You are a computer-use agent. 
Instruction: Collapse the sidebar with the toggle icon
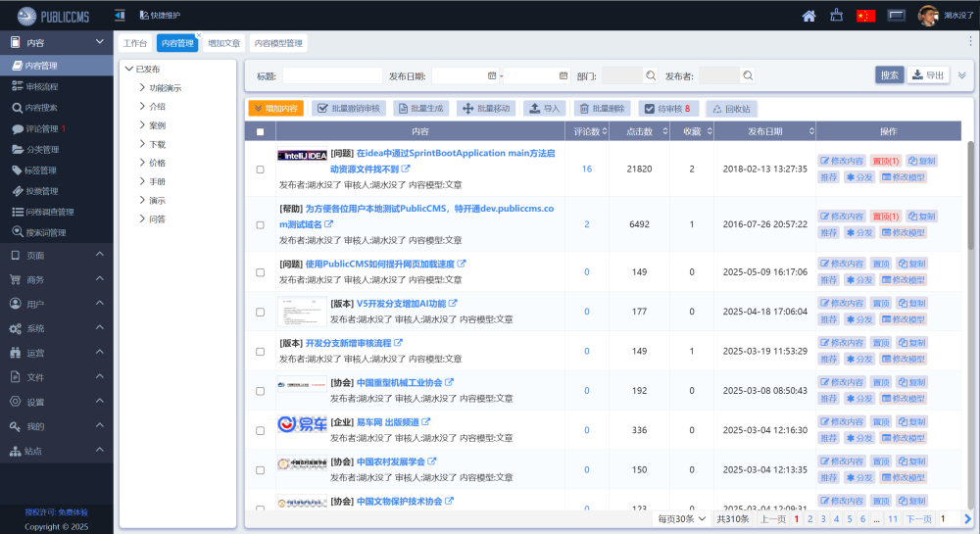120,16
